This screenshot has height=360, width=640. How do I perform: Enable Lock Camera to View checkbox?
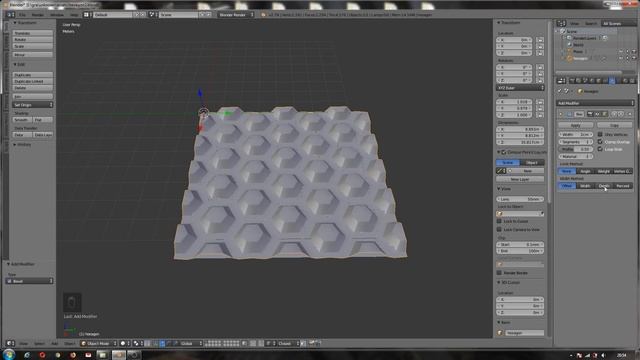[x=499, y=229]
